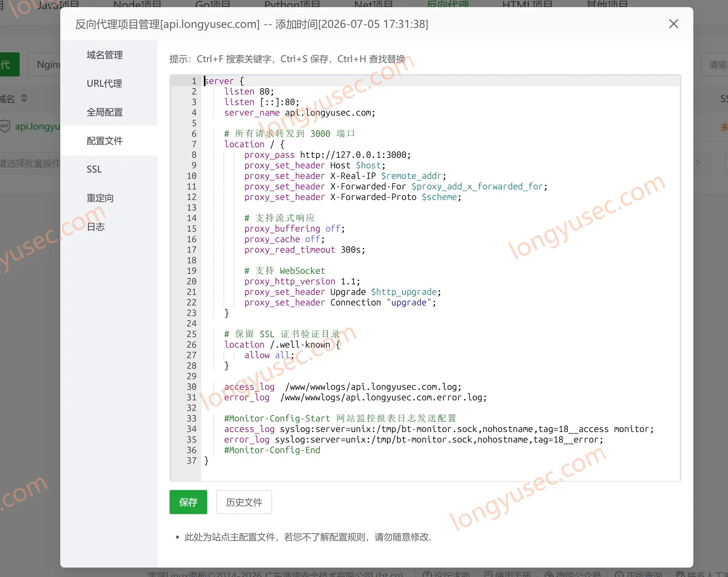Viewport: 728px width, 577px height.
Task: Expand the 请选择批量操作 batch dropdown
Action: [30, 163]
